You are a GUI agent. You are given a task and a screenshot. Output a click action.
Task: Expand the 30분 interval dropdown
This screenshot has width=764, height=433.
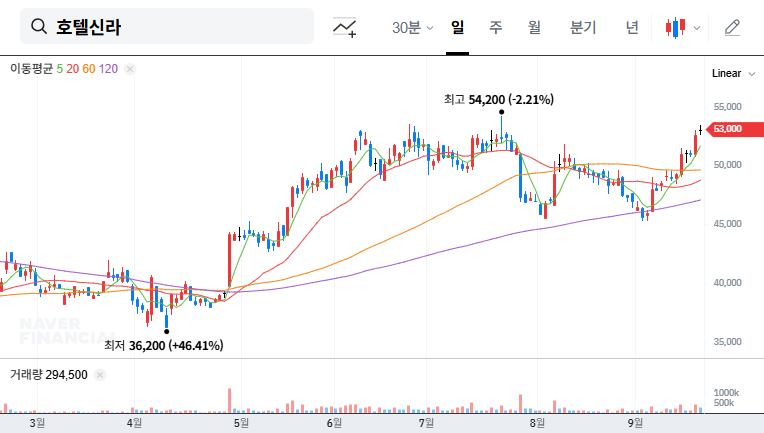coord(412,28)
